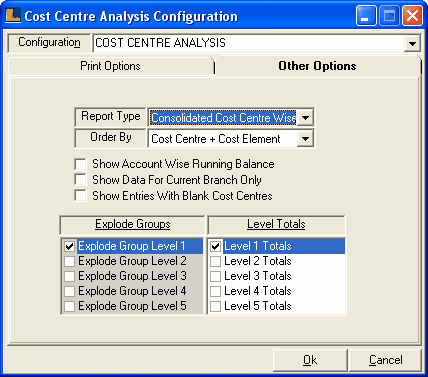Toggle Explode Group Level 5 checkbox
Screen dimensions: 428x377
coord(69,306)
